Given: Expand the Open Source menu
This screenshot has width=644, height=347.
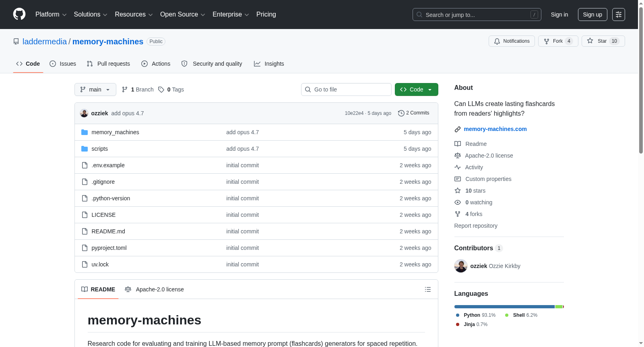Looking at the screenshot, I should pos(183,14).
